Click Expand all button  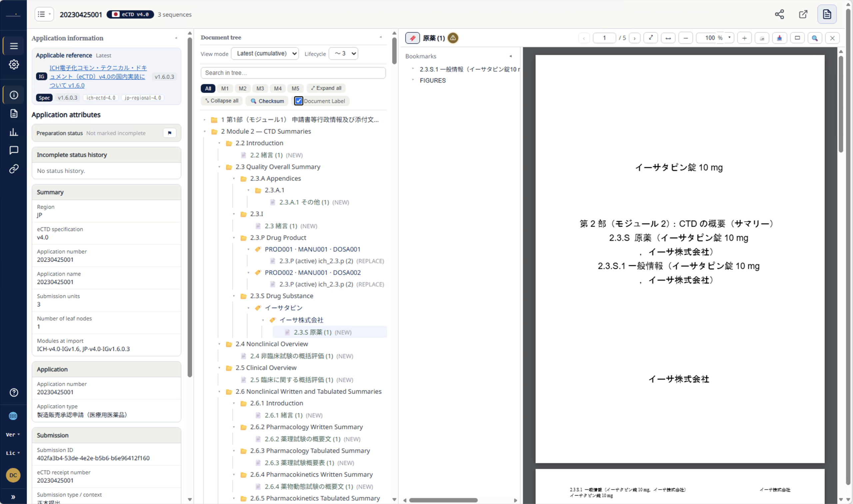(x=326, y=88)
